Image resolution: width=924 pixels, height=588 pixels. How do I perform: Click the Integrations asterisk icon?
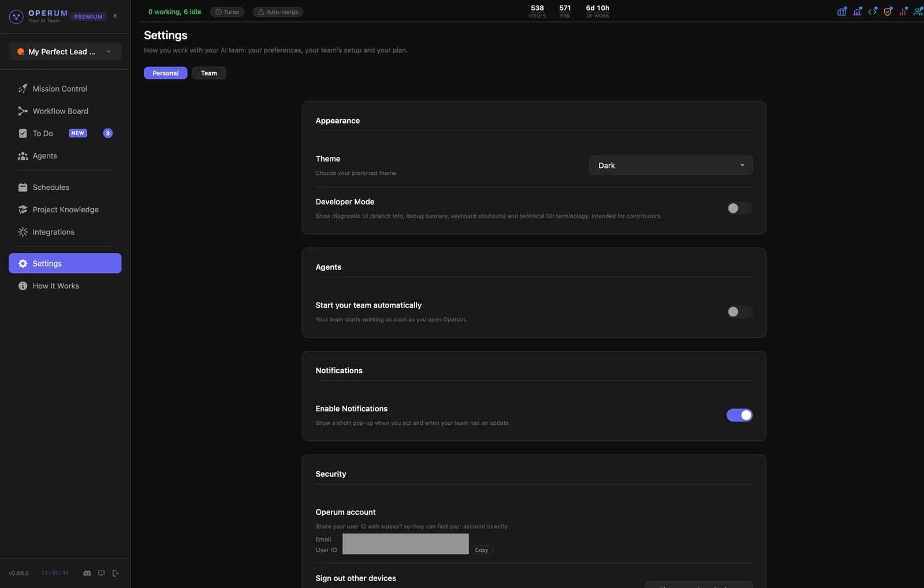tap(23, 232)
